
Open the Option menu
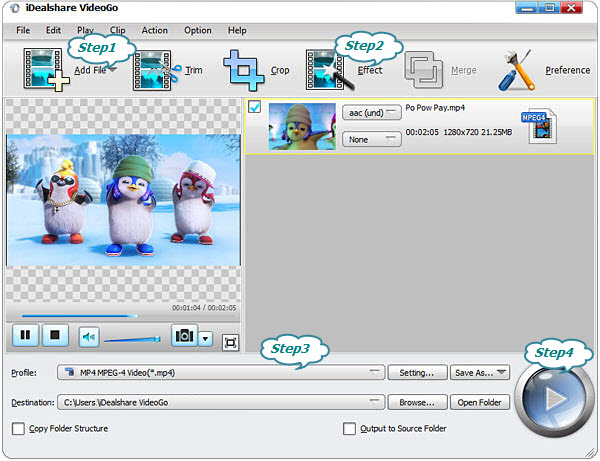pos(197,30)
